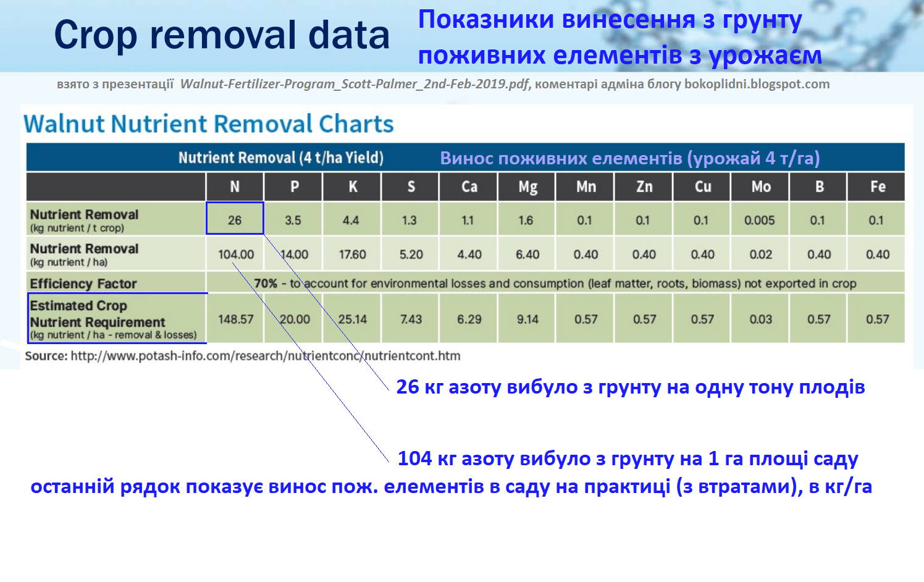Image resolution: width=924 pixels, height=582 pixels.
Task: Click the potassium value 4.4 cell
Action: pyautogui.click(x=352, y=220)
